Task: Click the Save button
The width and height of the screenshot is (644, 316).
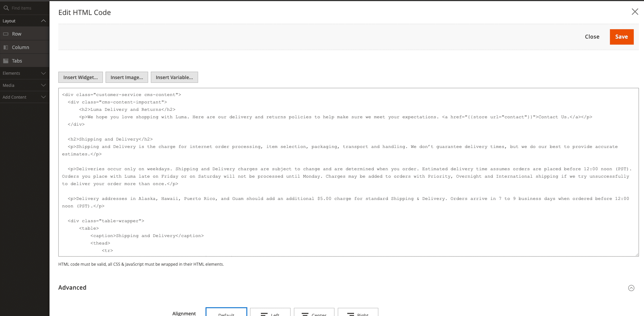Action: (621, 37)
